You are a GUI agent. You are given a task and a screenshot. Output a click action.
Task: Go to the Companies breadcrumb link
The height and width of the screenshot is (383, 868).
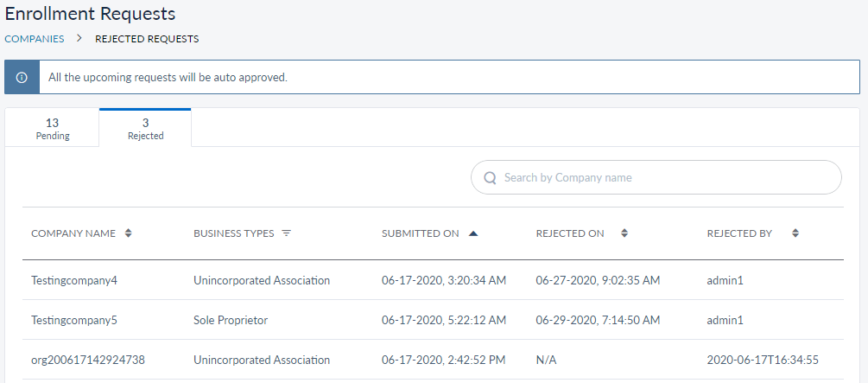[x=35, y=39]
